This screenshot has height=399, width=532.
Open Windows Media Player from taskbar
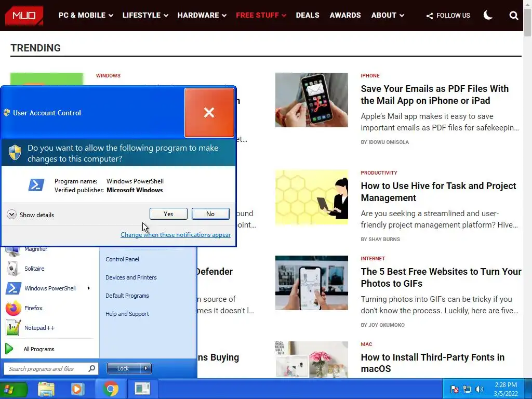77,389
